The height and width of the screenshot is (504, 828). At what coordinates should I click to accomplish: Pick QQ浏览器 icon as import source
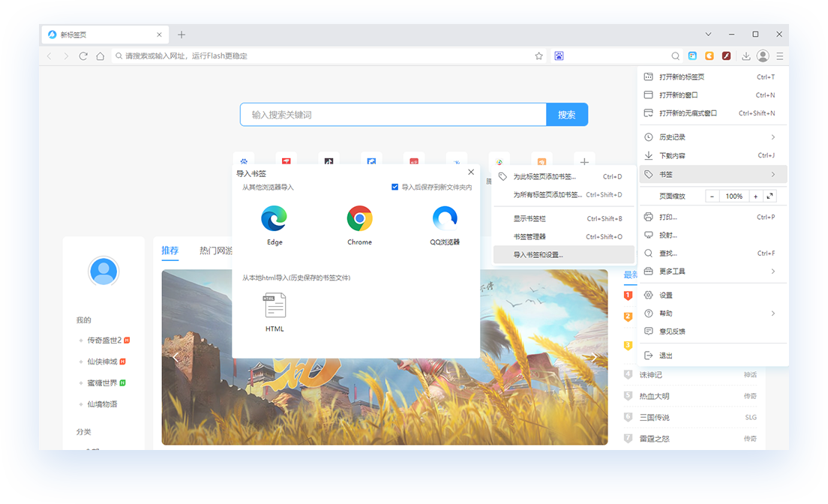pos(445,218)
